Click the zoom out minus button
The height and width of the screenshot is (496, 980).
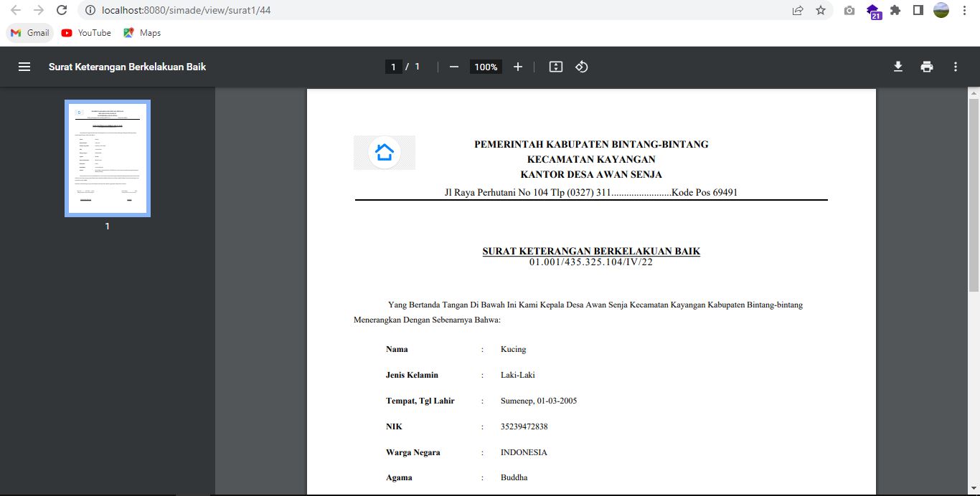pos(453,67)
